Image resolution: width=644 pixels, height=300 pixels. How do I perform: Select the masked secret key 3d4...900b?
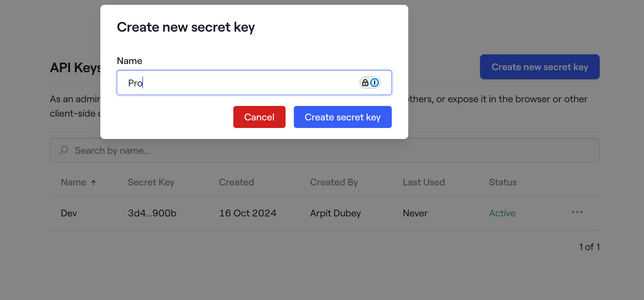point(152,213)
